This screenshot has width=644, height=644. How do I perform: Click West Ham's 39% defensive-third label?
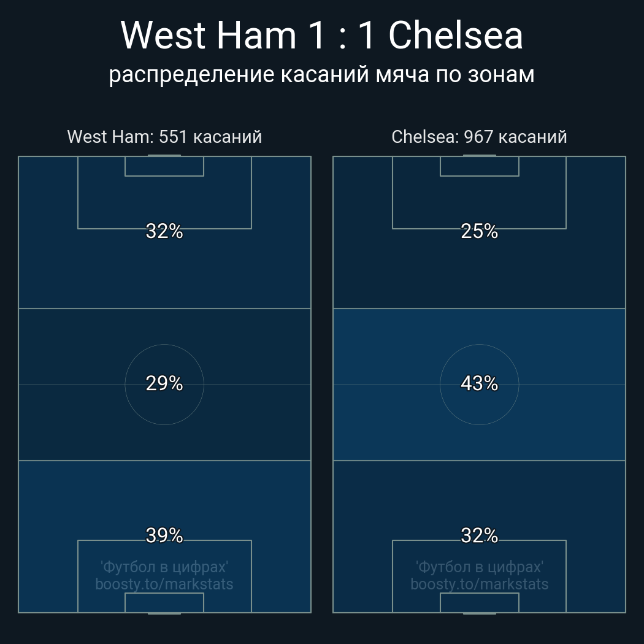tap(164, 535)
